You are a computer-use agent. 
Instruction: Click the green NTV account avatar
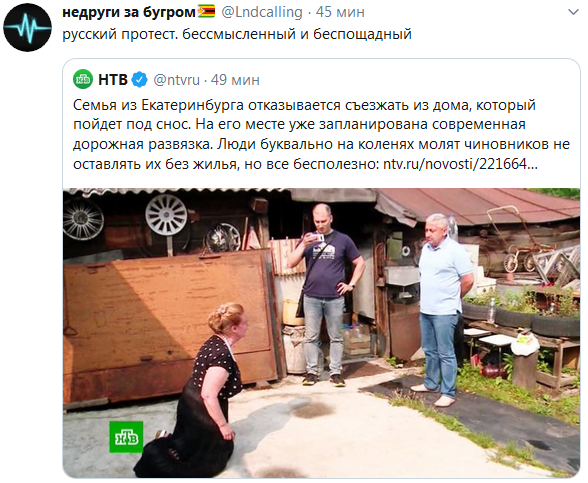(x=83, y=80)
